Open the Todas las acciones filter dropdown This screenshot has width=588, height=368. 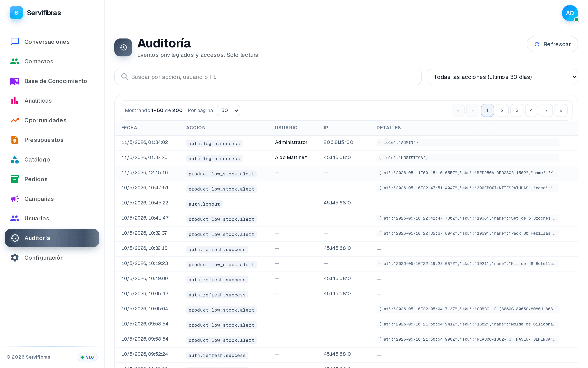pyautogui.click(x=502, y=77)
